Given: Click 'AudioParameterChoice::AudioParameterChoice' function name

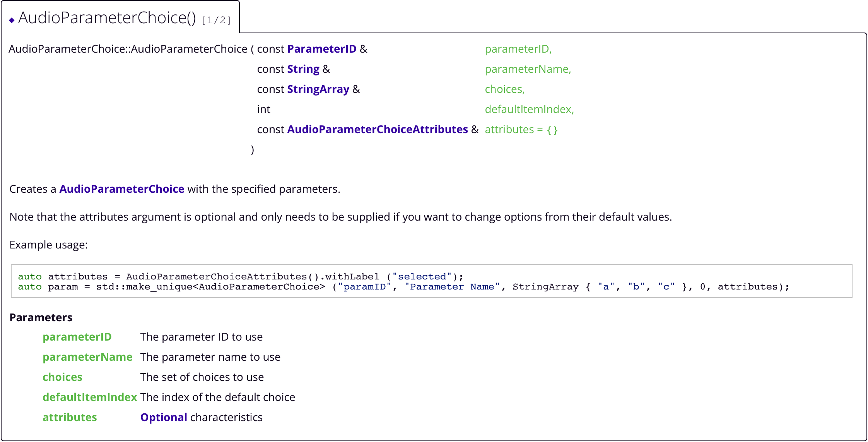Looking at the screenshot, I should (x=128, y=49).
